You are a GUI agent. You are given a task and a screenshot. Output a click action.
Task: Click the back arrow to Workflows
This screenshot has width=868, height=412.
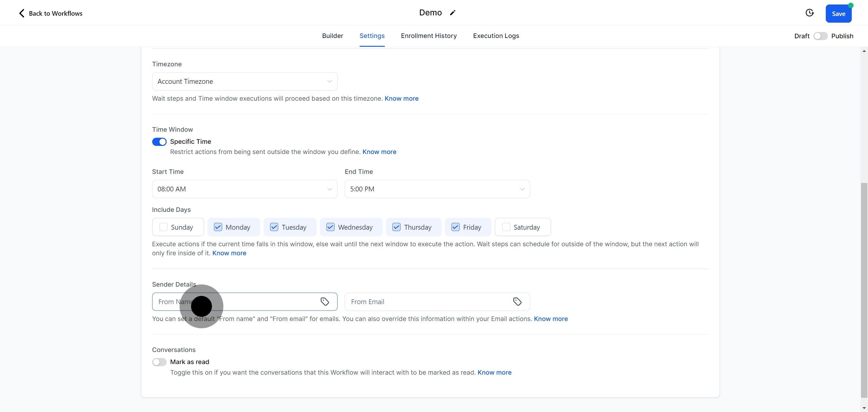[22, 13]
